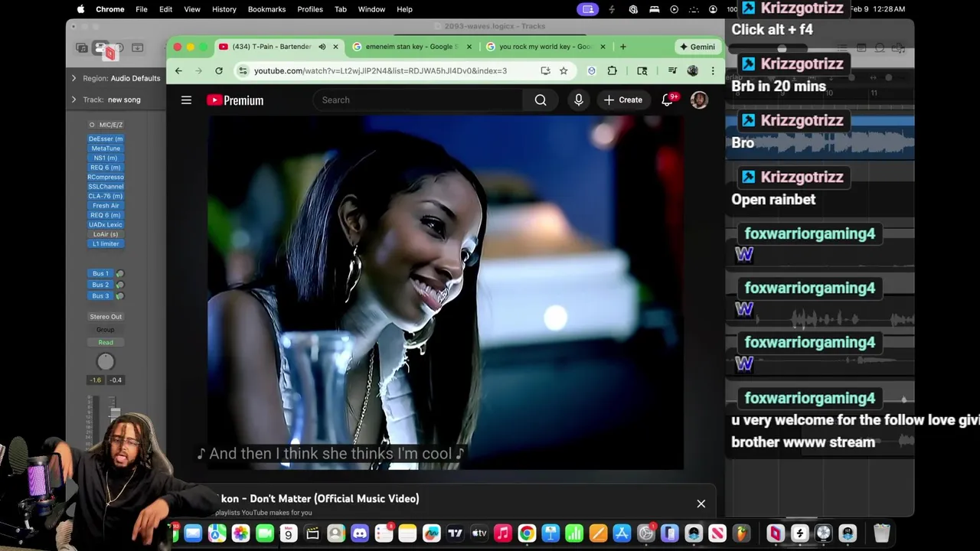Click the Chrome address bar URL

pos(380,70)
